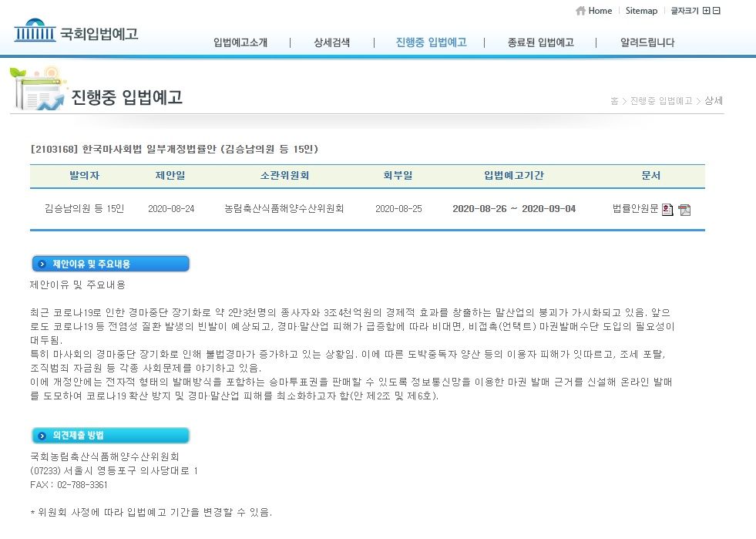Select the 진행중 입법예고 menu item
The height and width of the screenshot is (539, 756).
click(x=431, y=43)
